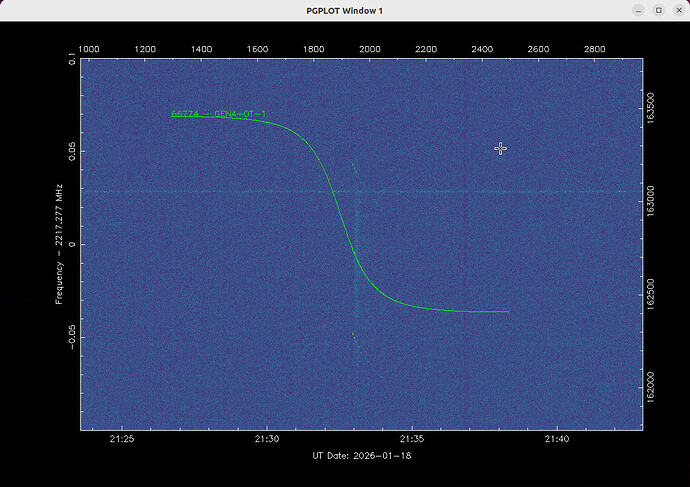Viewport: 690px width, 487px height.
Task: Click the 1000 tick label on top axis
Action: pos(89,48)
